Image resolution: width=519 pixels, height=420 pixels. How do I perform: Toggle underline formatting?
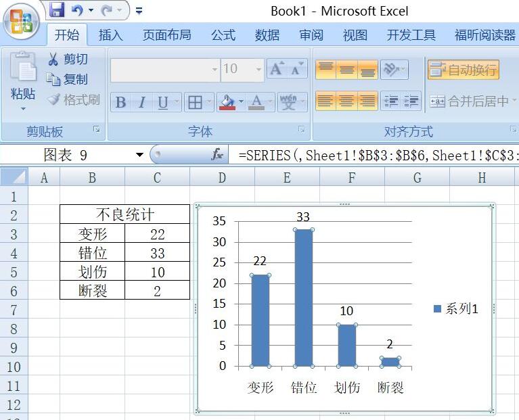163,102
